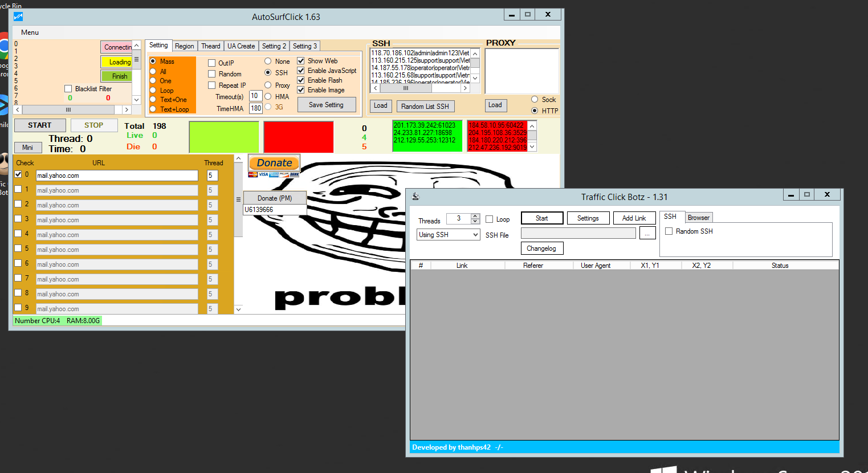The height and width of the screenshot is (473, 868).
Task: Switch to the UA Create tab
Action: [x=241, y=46]
